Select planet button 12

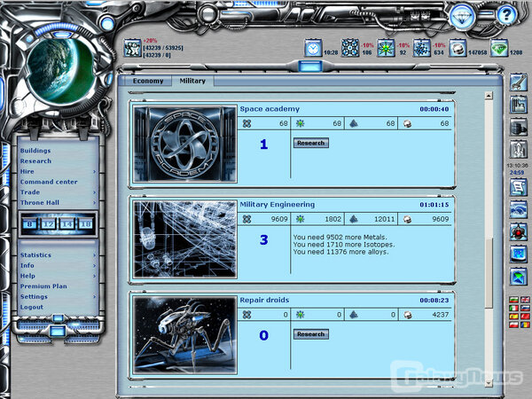(48, 224)
